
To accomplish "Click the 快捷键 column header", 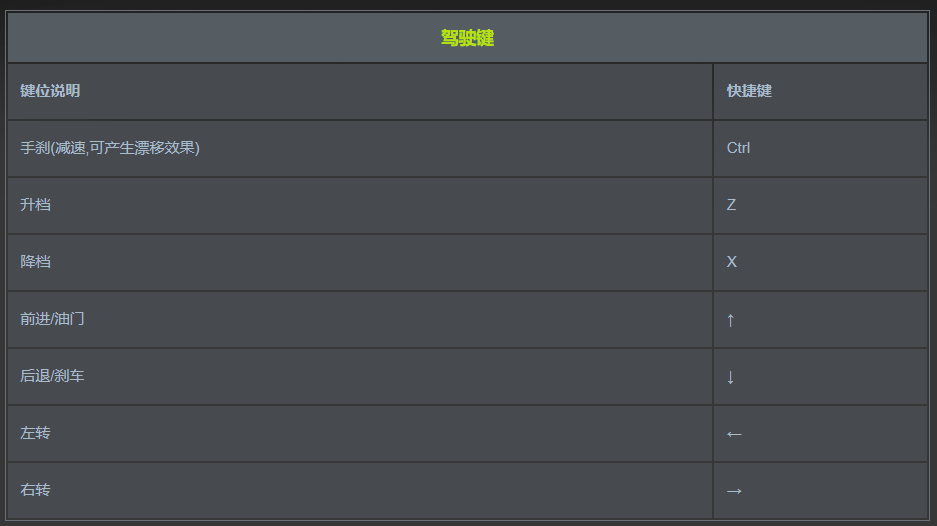I will point(749,91).
